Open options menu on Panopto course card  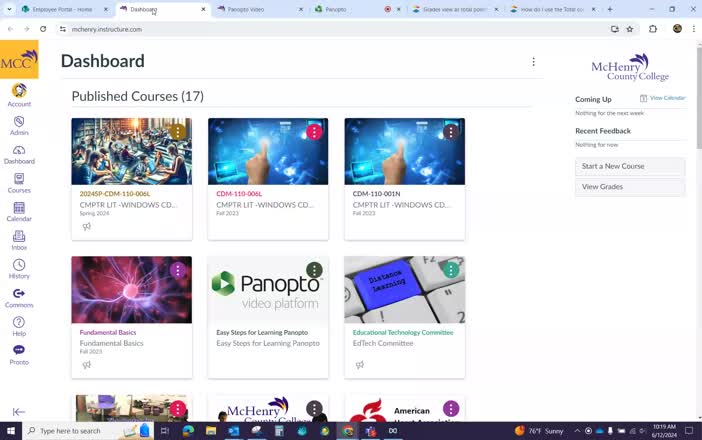click(314, 270)
